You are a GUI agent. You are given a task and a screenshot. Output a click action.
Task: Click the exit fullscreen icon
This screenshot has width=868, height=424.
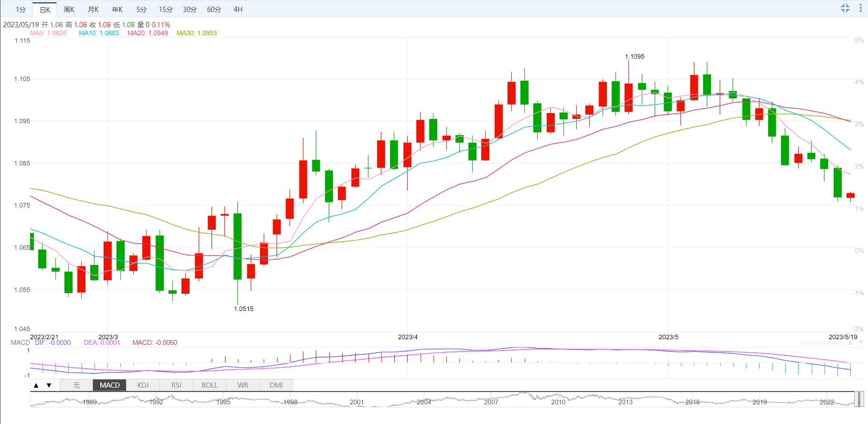(845, 8)
